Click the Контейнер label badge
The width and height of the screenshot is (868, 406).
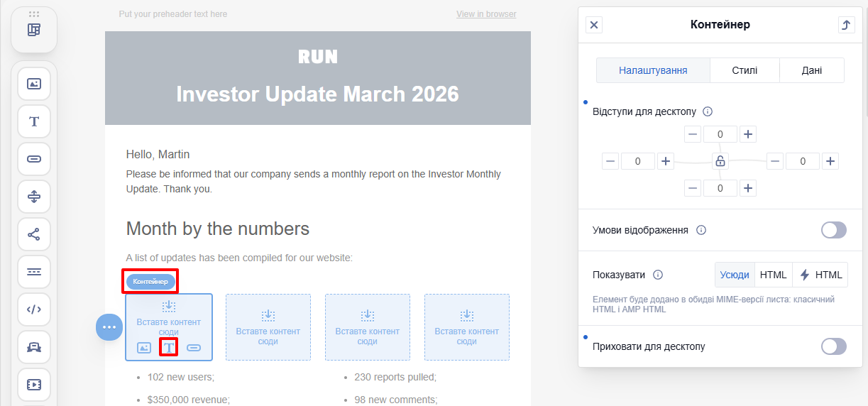click(150, 282)
